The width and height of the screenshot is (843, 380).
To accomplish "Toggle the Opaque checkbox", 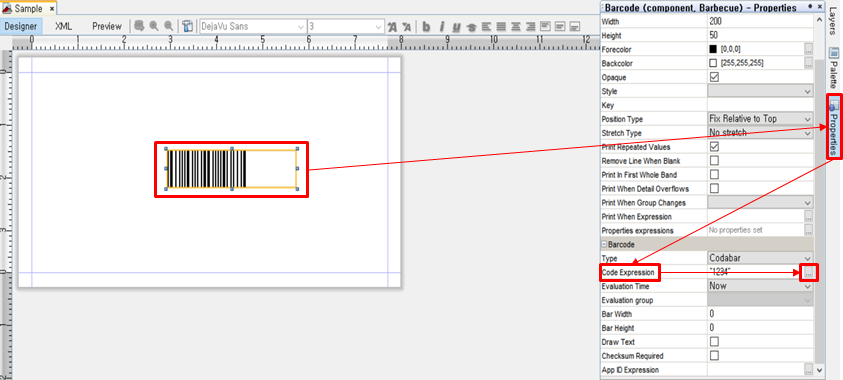I will pos(714,77).
